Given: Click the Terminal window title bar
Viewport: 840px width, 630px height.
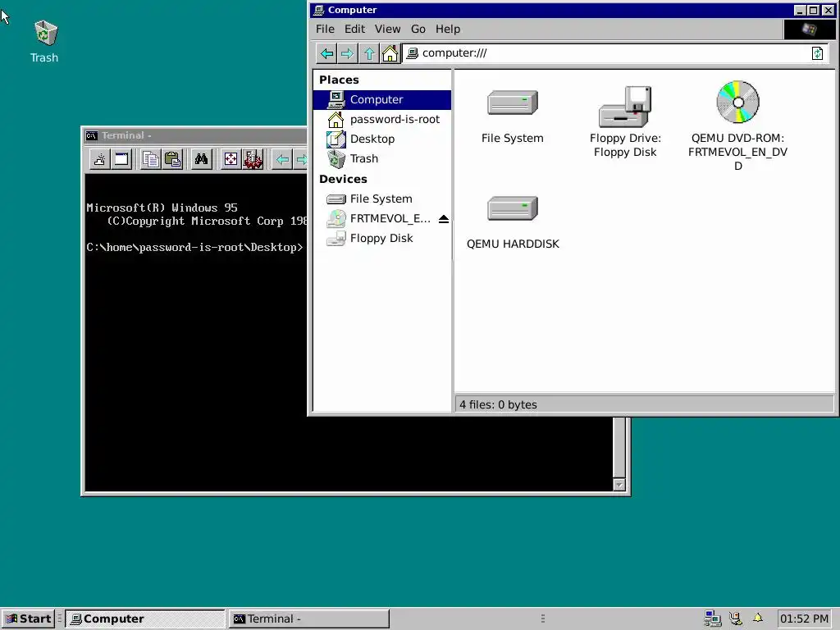Looking at the screenshot, I should click(195, 135).
